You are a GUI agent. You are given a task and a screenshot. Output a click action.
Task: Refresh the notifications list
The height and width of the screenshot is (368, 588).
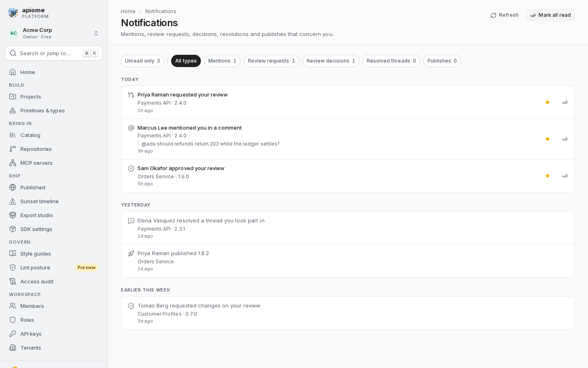point(505,15)
